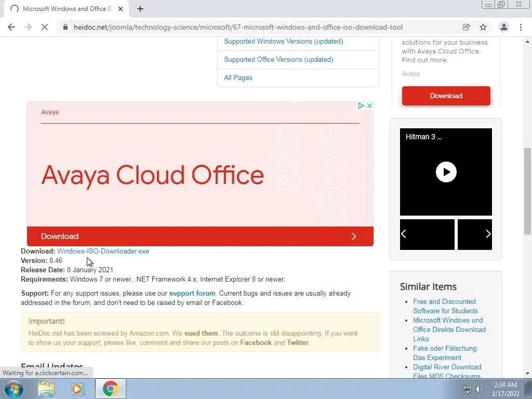Screen dimensions: 532x399
Task: Click the Hitman 3 video title
Action: (x=423, y=137)
